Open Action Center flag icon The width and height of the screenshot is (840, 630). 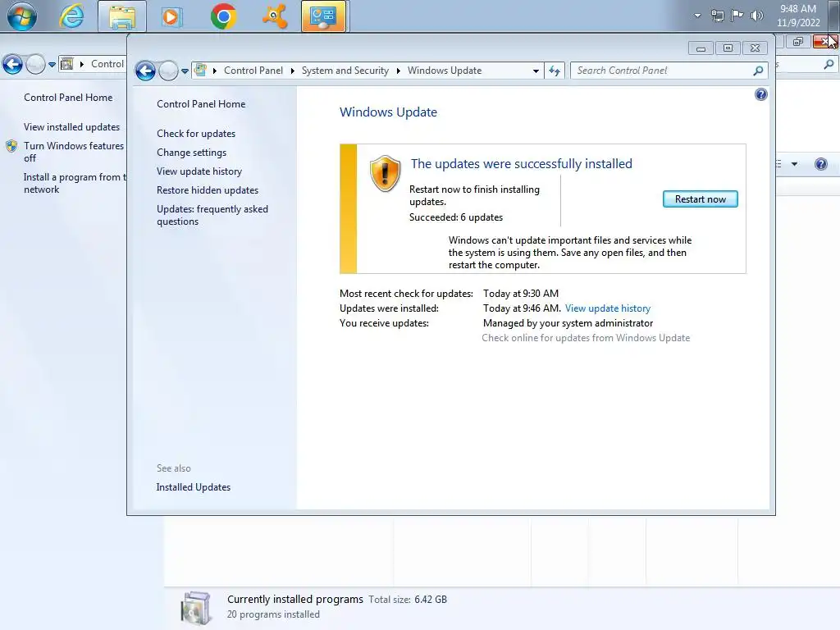coord(737,16)
